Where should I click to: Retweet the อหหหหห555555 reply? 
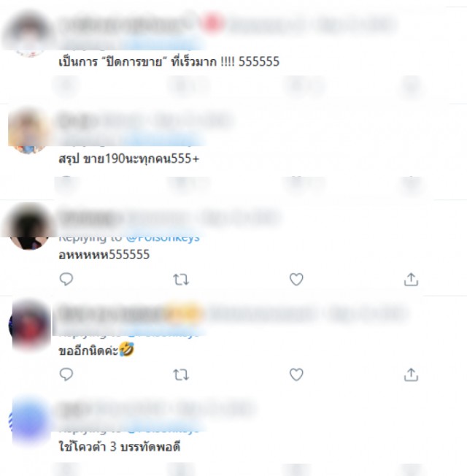pyautogui.click(x=181, y=280)
